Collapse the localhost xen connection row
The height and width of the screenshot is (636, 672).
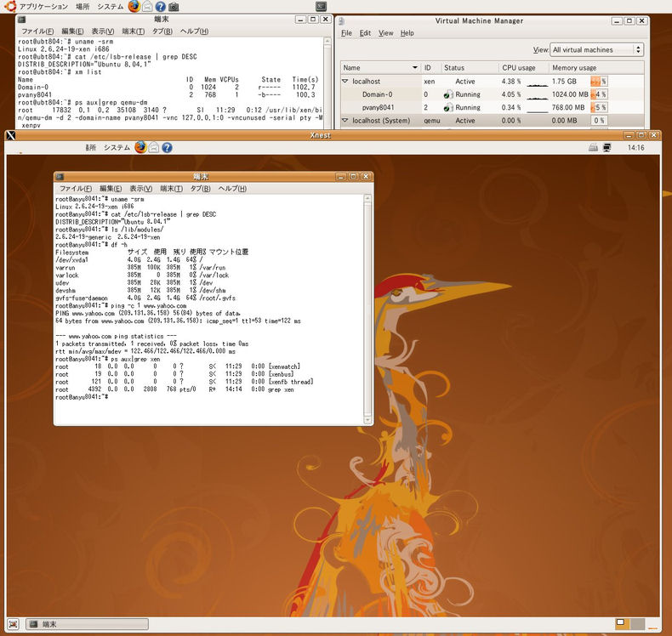pos(345,81)
